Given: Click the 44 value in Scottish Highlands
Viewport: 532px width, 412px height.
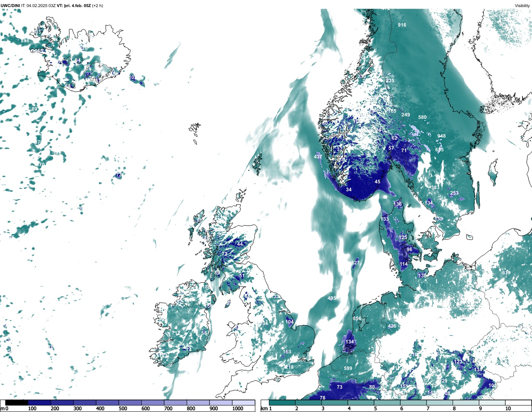Looking at the screenshot, I should [x=240, y=244].
